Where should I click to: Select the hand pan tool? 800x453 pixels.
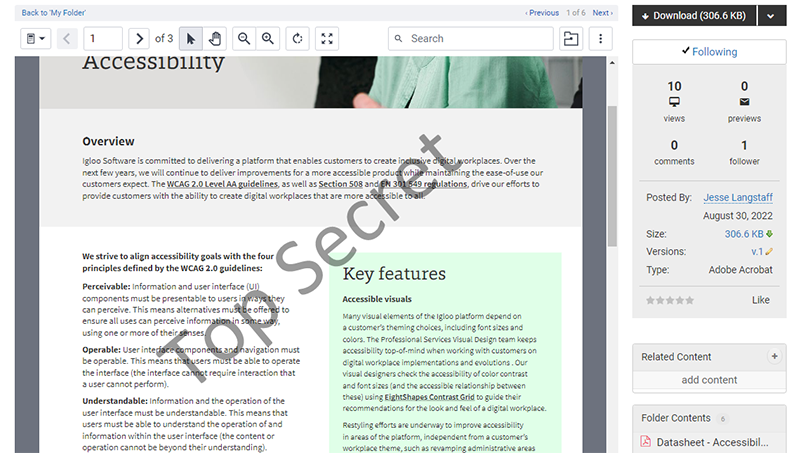pyautogui.click(x=215, y=39)
